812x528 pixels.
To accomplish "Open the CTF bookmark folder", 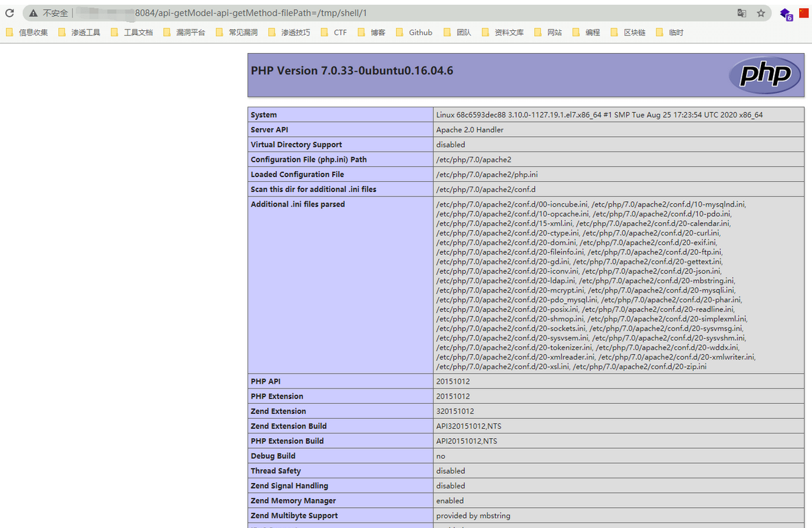I will tap(334, 32).
